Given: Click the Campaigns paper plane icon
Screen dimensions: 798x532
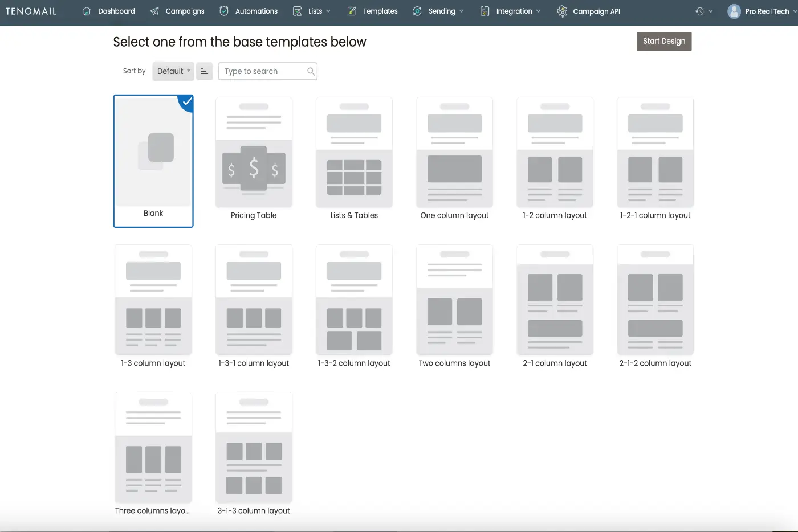Looking at the screenshot, I should [x=154, y=11].
